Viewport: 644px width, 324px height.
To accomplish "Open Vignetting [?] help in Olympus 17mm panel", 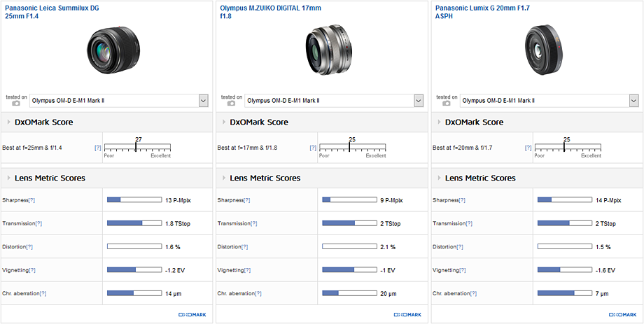I will pyautogui.click(x=247, y=271).
